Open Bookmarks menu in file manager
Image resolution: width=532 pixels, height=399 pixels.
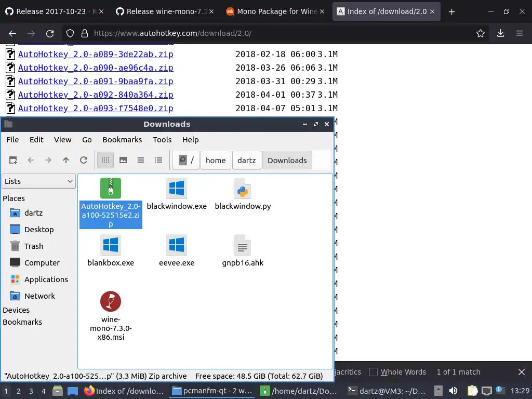click(x=122, y=140)
